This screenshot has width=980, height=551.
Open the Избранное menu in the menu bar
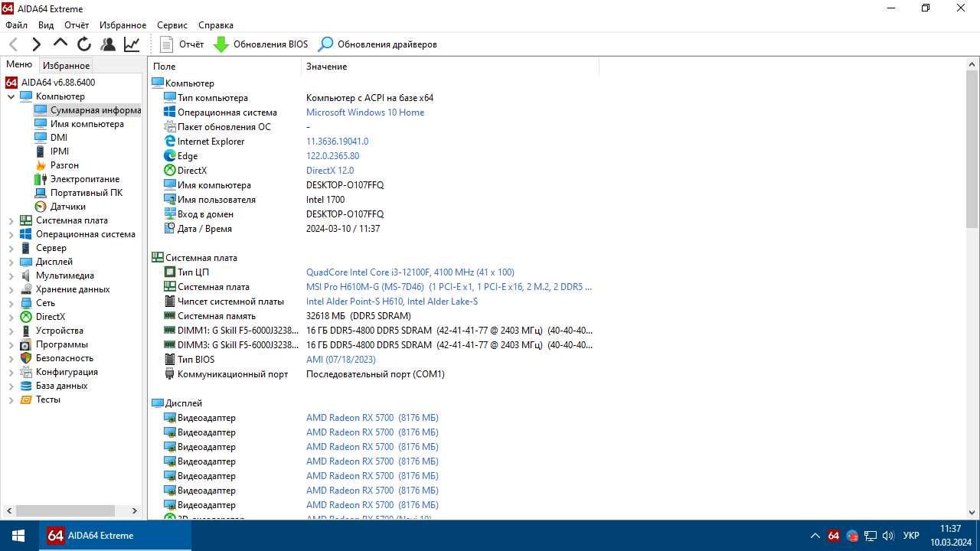(122, 25)
